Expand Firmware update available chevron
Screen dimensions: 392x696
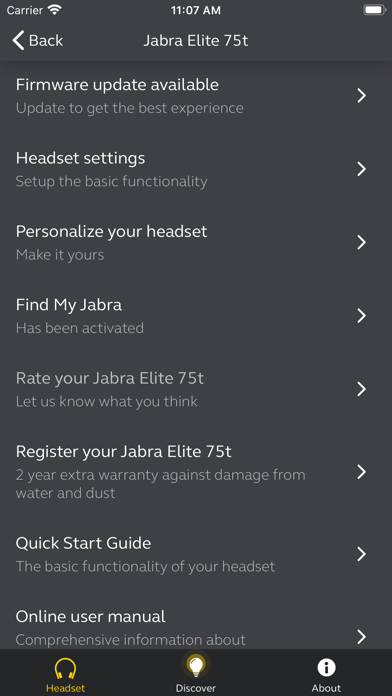point(362,95)
